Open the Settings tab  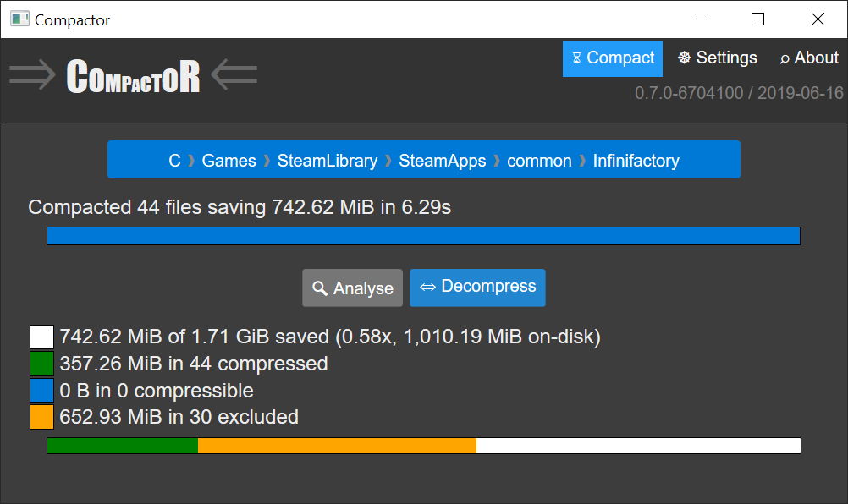coord(717,58)
